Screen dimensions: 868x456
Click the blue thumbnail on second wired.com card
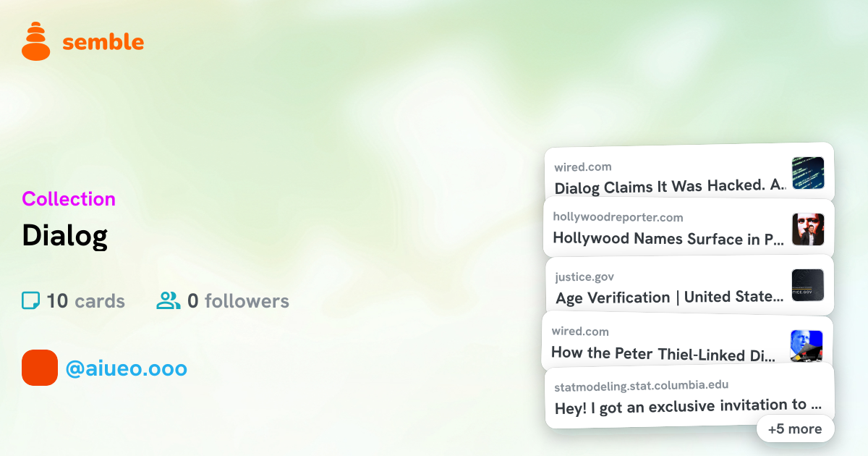tap(807, 346)
